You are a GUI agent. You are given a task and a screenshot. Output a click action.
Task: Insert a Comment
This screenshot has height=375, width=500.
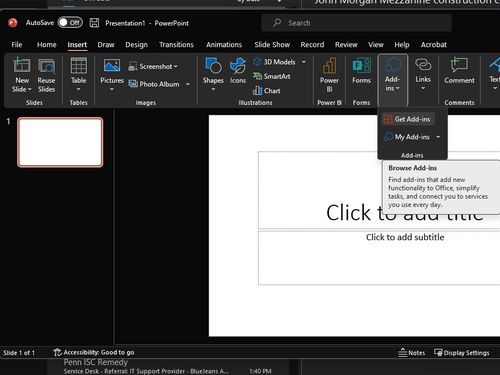point(459,71)
